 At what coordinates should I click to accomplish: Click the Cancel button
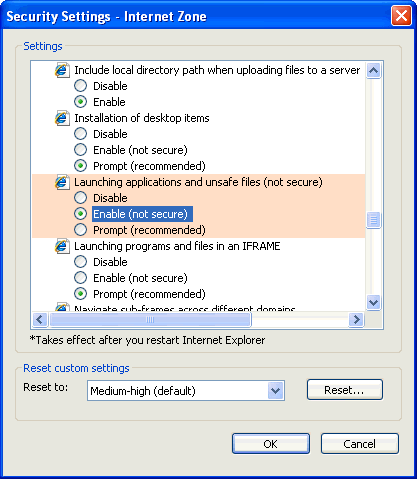[x=360, y=444]
